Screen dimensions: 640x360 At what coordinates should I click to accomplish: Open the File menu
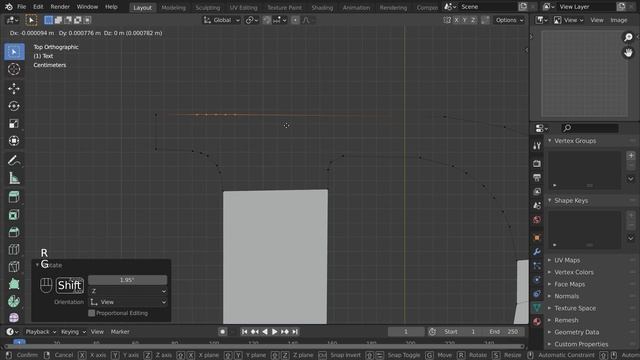(x=22, y=7)
